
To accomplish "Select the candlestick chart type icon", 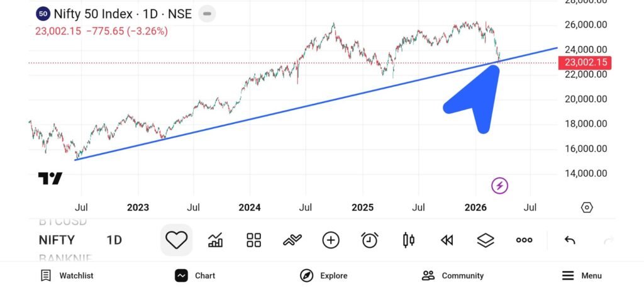I will pyautogui.click(x=408, y=240).
